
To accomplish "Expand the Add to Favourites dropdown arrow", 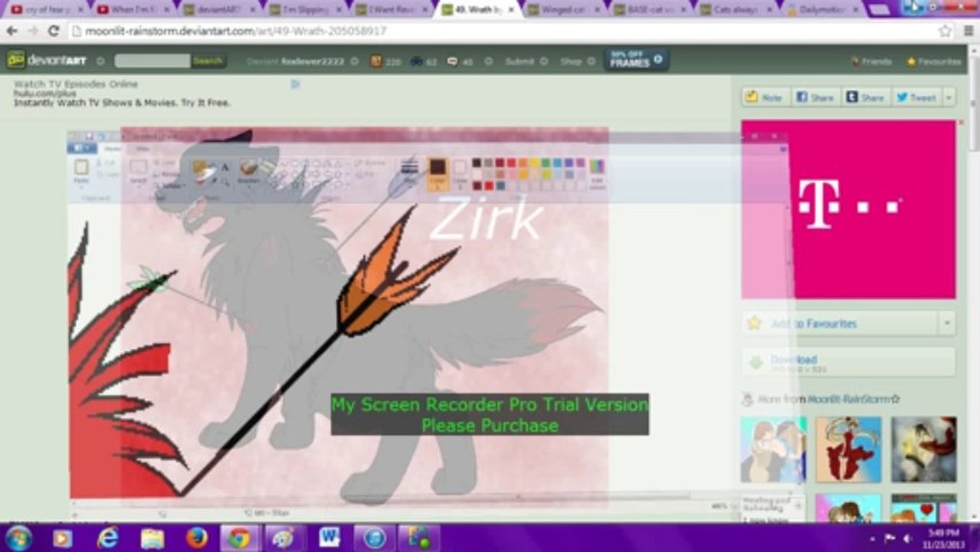I will pyautogui.click(x=947, y=324).
